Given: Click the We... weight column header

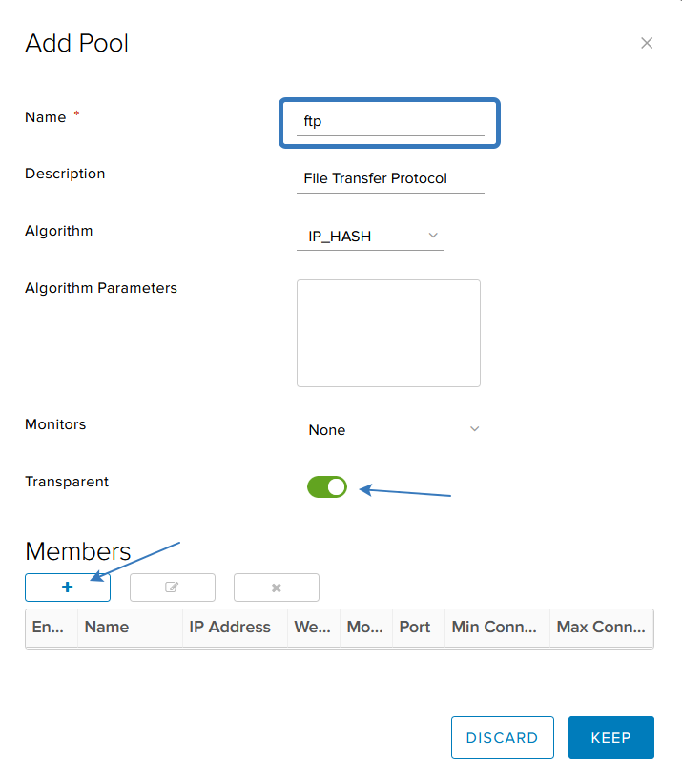Looking at the screenshot, I should pos(314,627).
